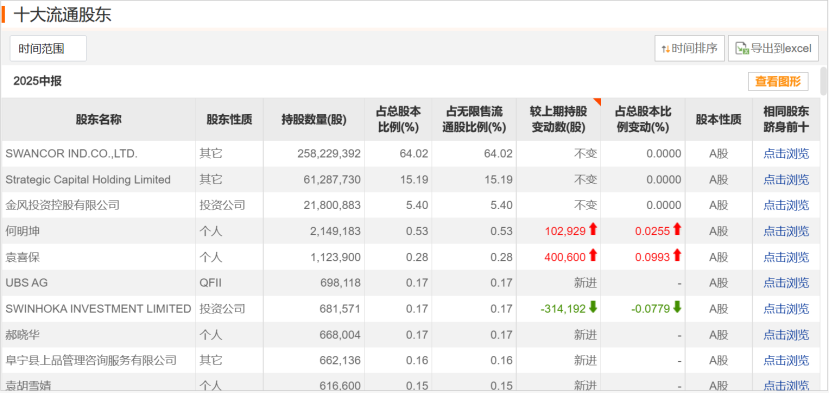Click 点击浏览 for 阜宁县上品管理咨询服务有限公司
The image size is (830, 394).
tap(786, 361)
